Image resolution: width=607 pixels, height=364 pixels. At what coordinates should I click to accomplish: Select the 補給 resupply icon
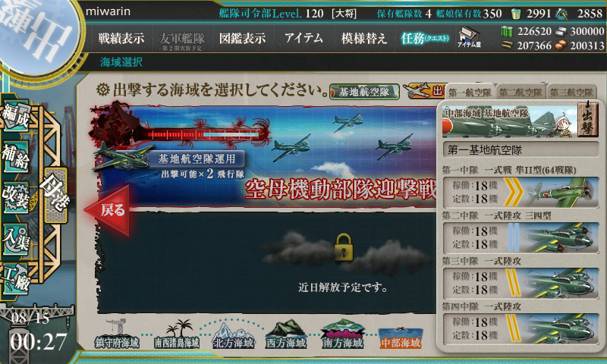point(15,157)
